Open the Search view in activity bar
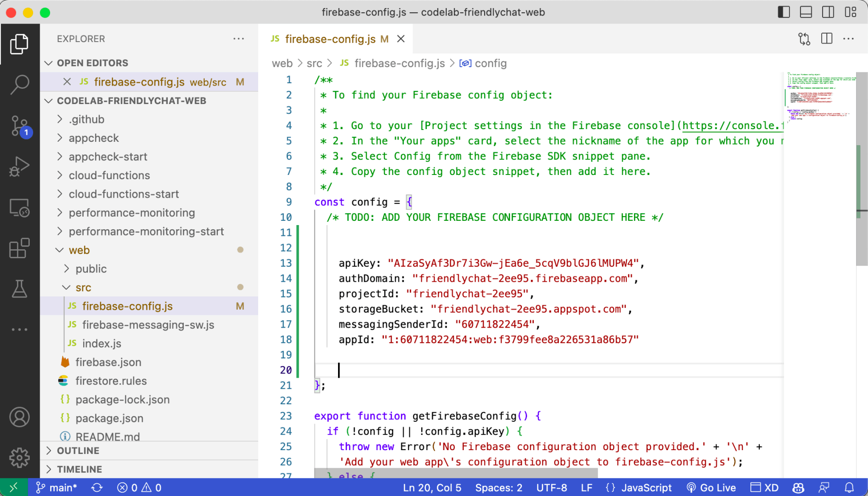The width and height of the screenshot is (868, 496). point(19,85)
